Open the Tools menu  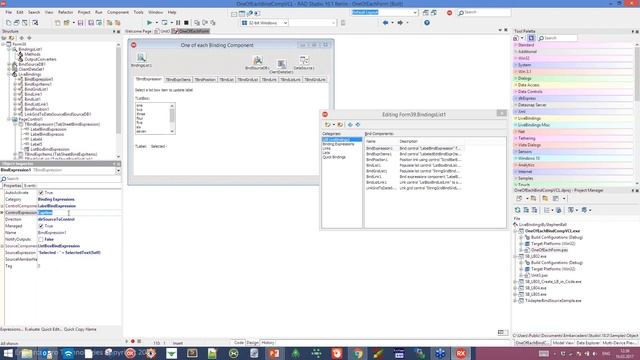tap(138, 13)
